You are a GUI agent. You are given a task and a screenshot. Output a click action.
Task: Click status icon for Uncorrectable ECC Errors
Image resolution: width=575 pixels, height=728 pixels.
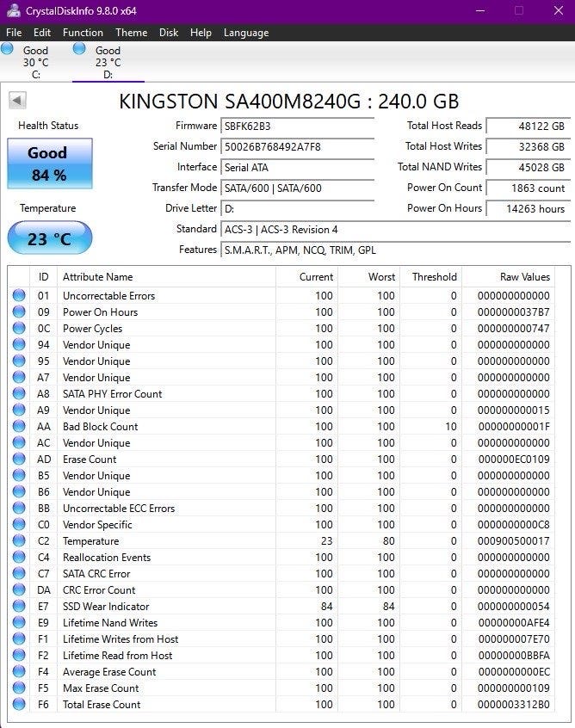pyautogui.click(x=19, y=508)
